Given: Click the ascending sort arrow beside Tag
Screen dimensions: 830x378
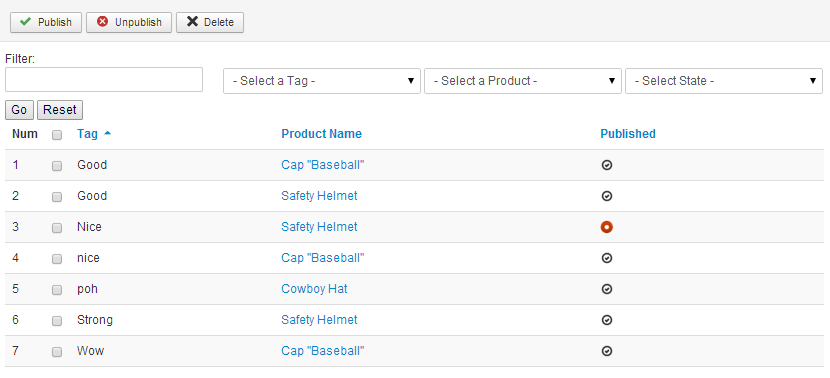Looking at the screenshot, I should (107, 134).
